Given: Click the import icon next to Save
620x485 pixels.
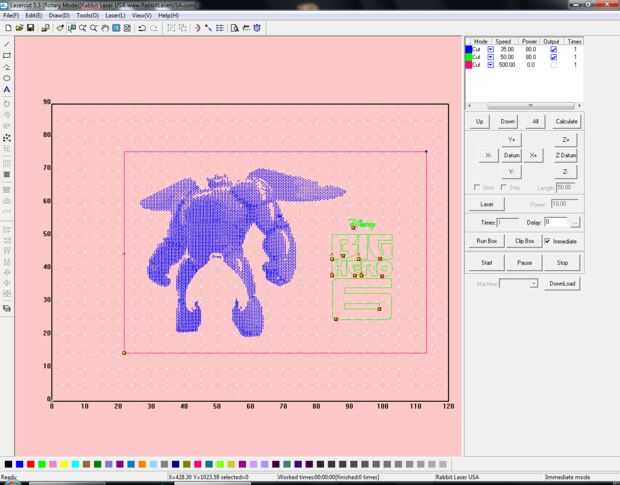Looking at the screenshot, I should point(45,28).
